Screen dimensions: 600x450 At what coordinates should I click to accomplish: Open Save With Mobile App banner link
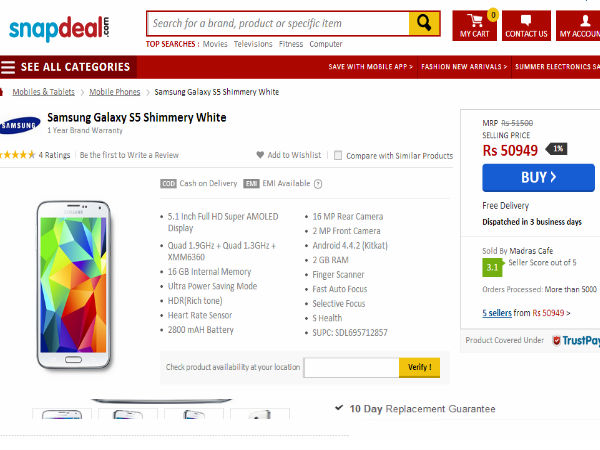pos(370,67)
